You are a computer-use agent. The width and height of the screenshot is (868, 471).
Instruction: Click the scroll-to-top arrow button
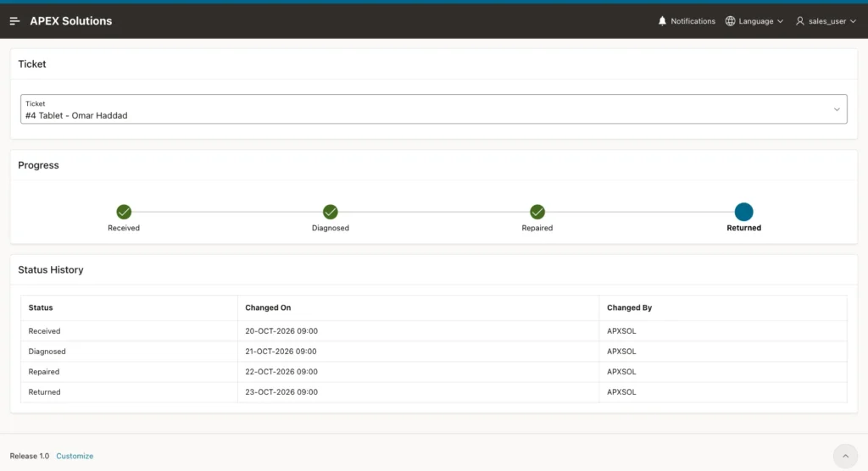tap(845, 456)
